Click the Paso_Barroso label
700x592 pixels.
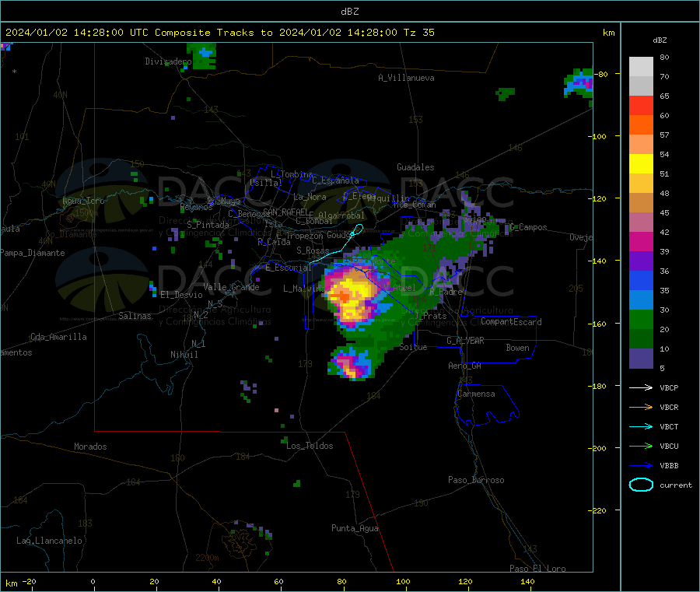[x=476, y=480]
